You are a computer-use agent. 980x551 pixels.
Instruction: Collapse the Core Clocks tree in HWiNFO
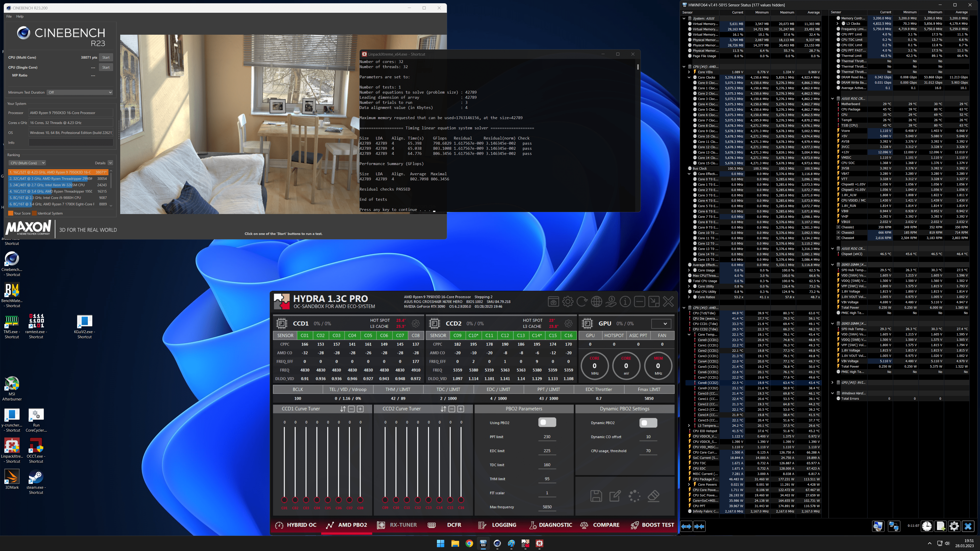(x=689, y=77)
